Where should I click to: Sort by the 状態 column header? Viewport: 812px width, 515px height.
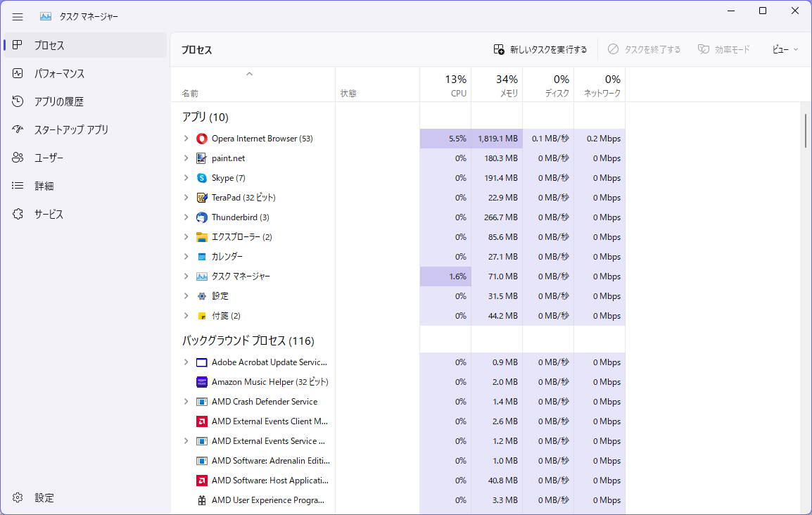click(378, 84)
